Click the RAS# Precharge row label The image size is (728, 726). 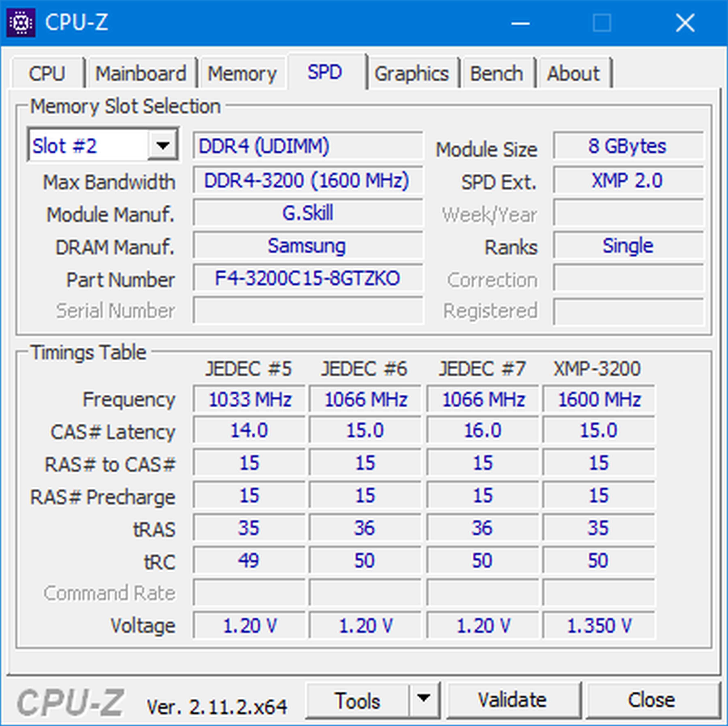pos(103,497)
